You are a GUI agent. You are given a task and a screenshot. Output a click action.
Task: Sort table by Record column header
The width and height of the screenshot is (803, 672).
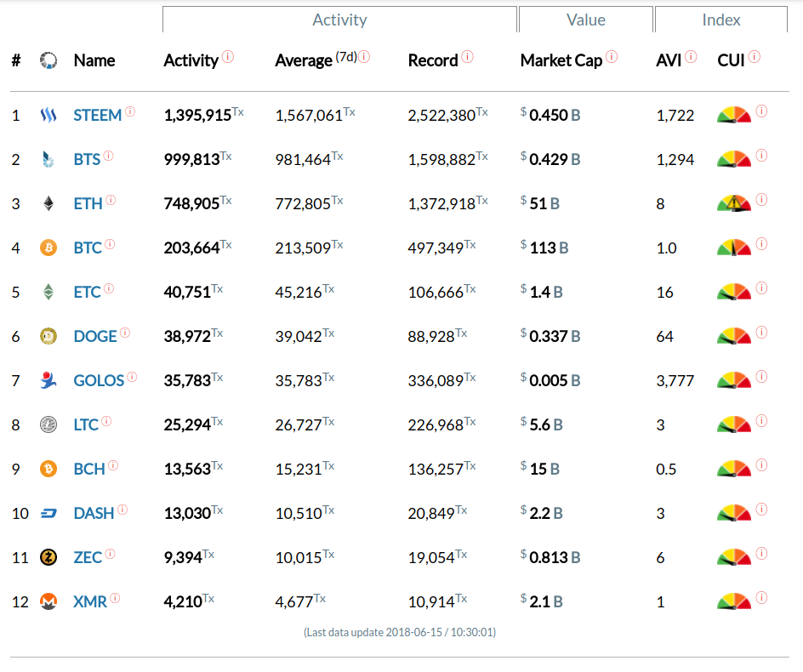(433, 60)
